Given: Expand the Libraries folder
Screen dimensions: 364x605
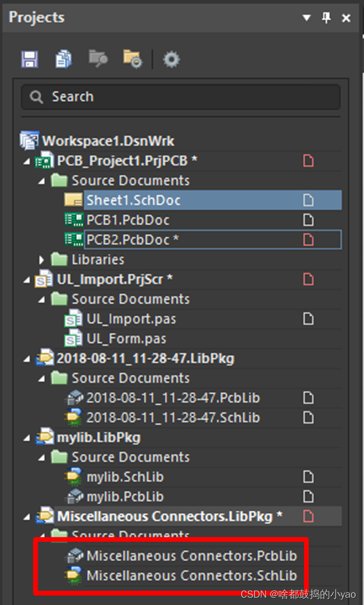Looking at the screenshot, I should [42, 260].
